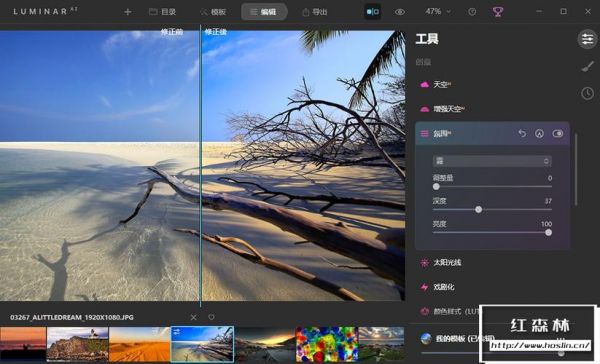This screenshot has height=364, width=600.
Task: Open the 导出 export menu
Action: point(315,12)
